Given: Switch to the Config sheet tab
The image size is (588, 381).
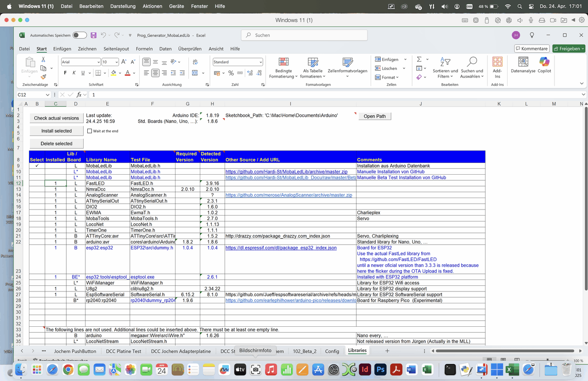Looking at the screenshot, I should click(x=332, y=351).
